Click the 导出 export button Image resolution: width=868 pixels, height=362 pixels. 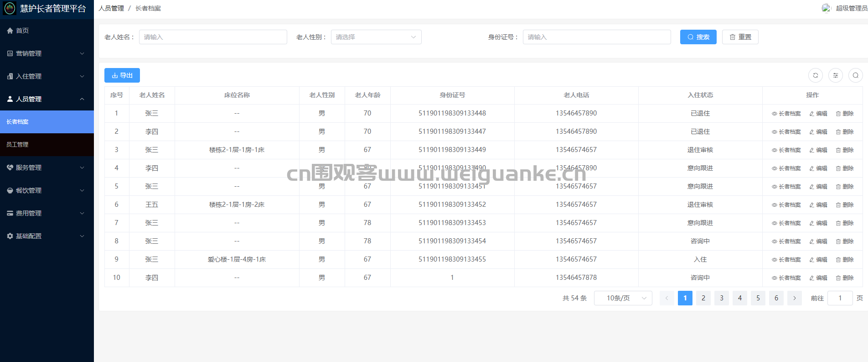click(122, 75)
